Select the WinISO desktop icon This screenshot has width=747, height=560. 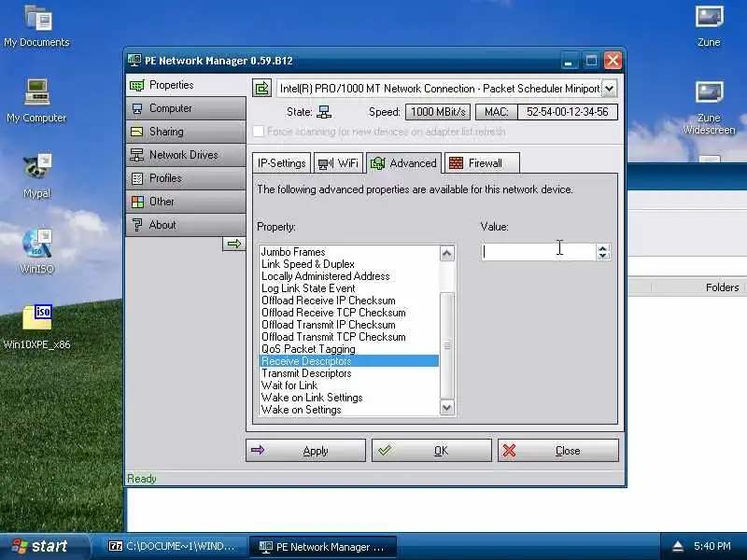[36, 252]
